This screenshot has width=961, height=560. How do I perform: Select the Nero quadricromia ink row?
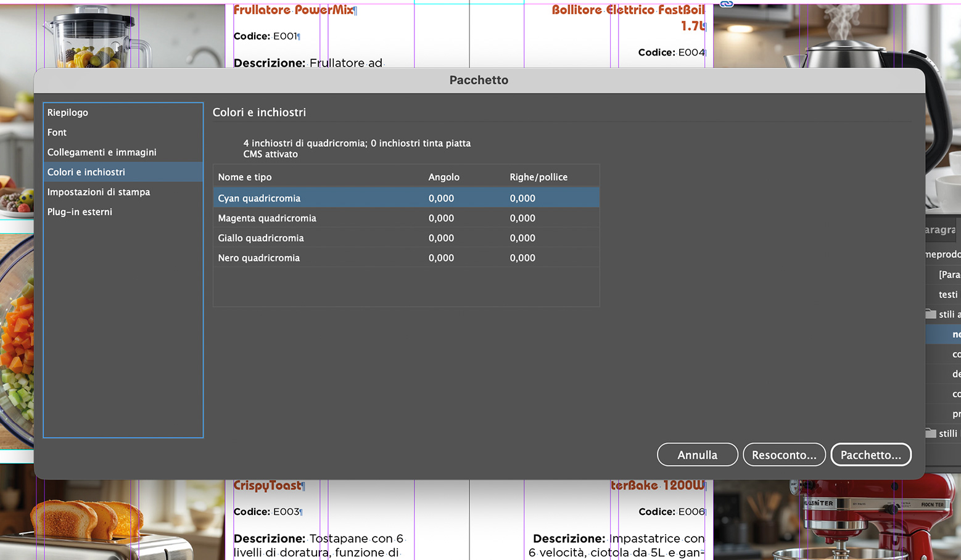(406, 258)
